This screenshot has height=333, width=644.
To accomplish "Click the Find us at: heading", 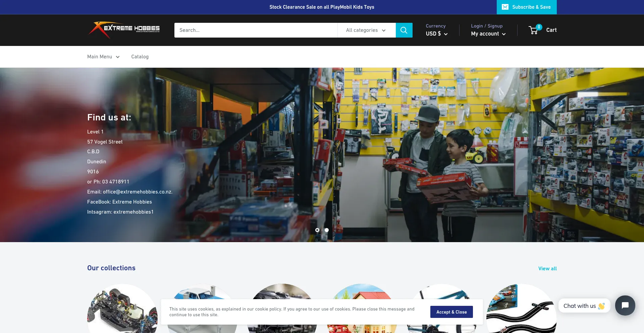I will [x=109, y=117].
